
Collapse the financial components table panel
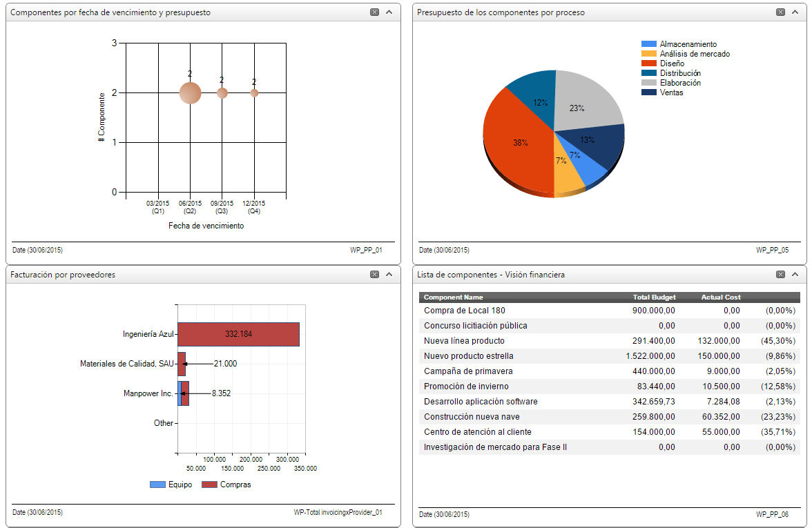click(x=795, y=274)
